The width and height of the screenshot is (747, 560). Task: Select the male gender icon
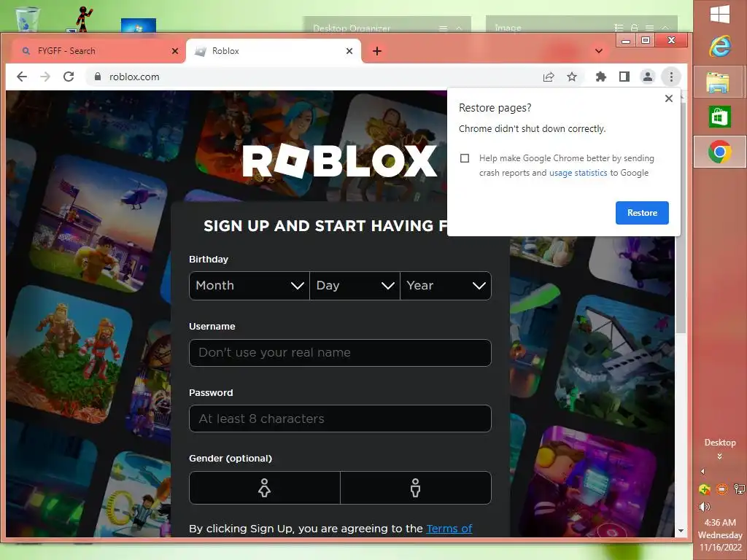(415, 488)
